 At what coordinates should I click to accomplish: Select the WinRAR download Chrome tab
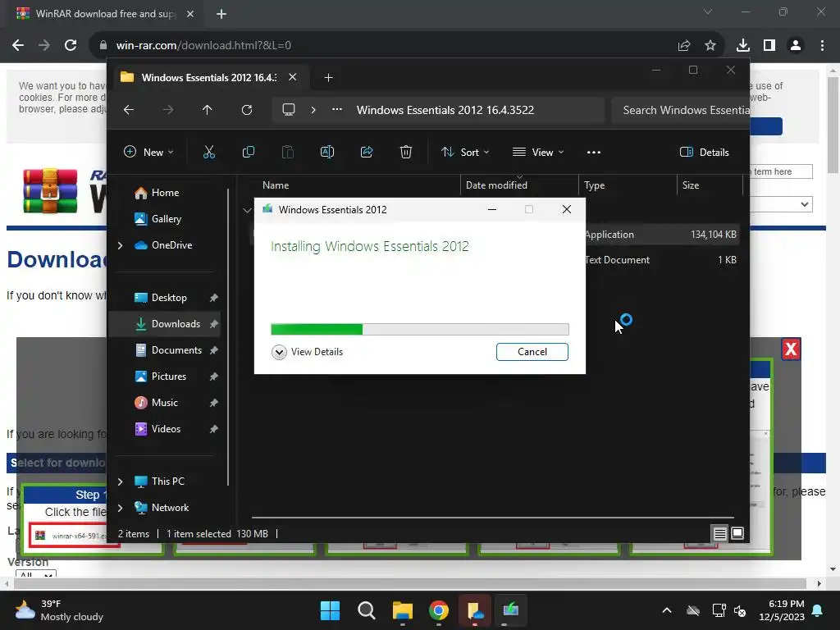pyautogui.click(x=106, y=14)
